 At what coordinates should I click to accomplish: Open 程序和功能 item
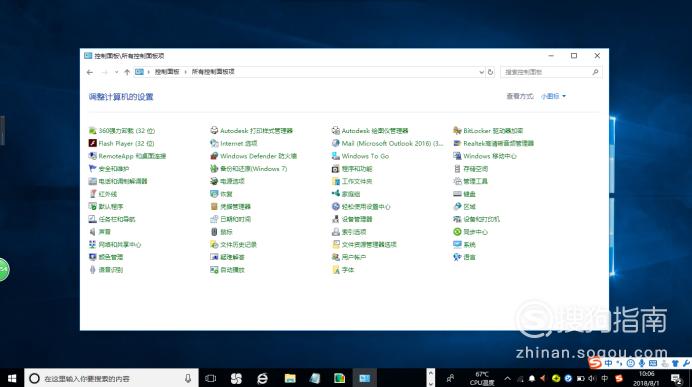pos(352,169)
